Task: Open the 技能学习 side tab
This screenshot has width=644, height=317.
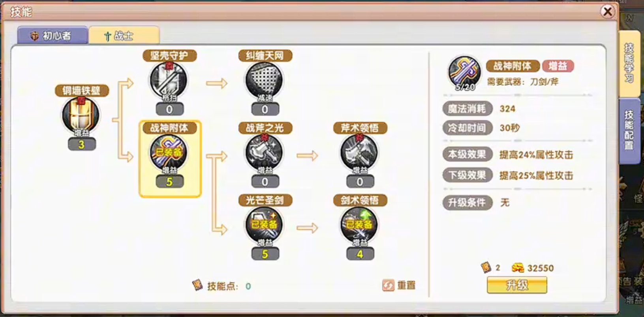Action: click(629, 63)
